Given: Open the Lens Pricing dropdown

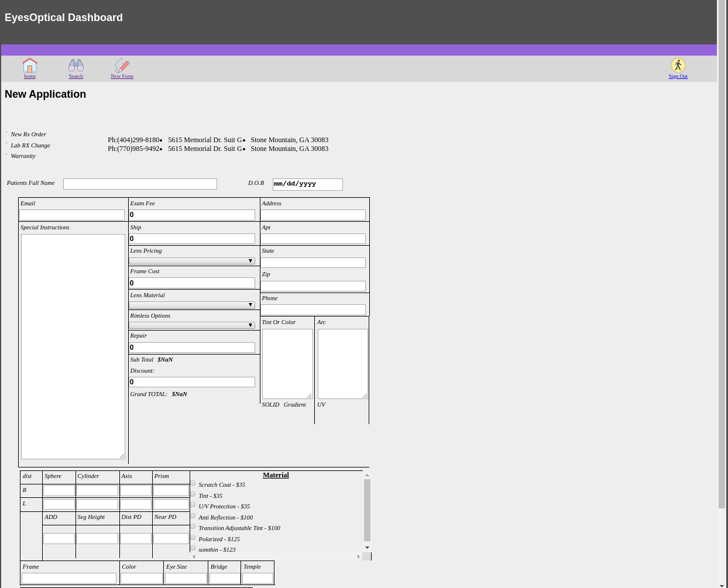Looking at the screenshot, I should click(192, 261).
